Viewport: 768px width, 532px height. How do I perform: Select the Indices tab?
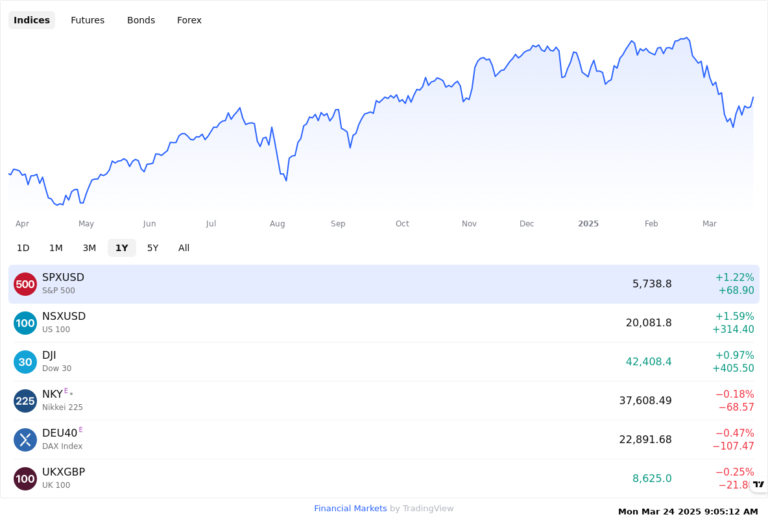click(x=32, y=20)
